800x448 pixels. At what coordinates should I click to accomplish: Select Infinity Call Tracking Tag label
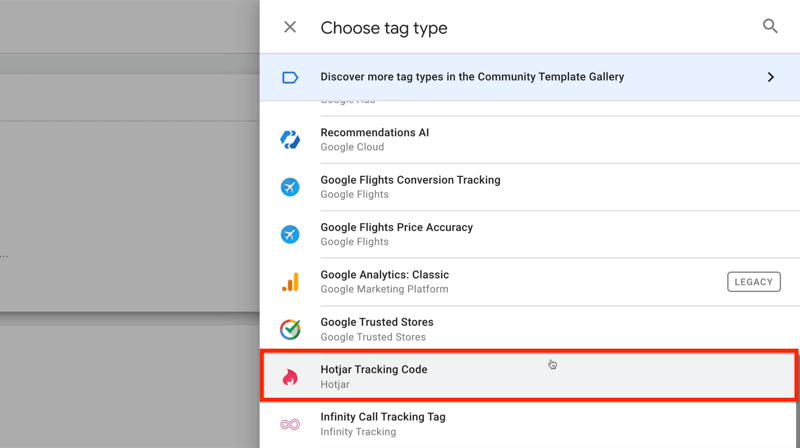tap(382, 417)
